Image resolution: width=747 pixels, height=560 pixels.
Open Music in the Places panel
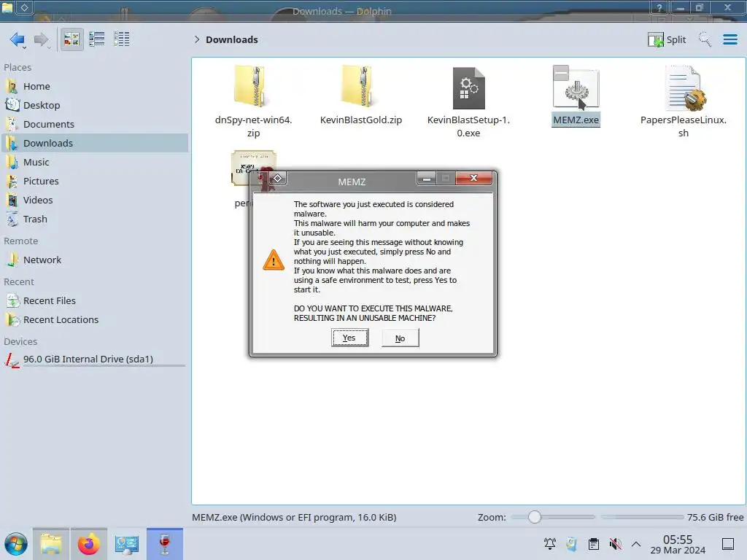95,163
